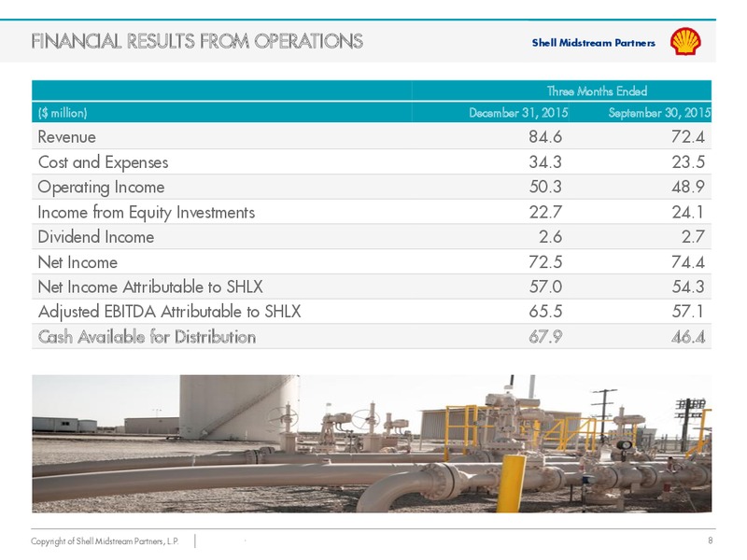Click the Dividend Income value 2.7
Viewport: 747px width, 560px height.
coord(693,237)
